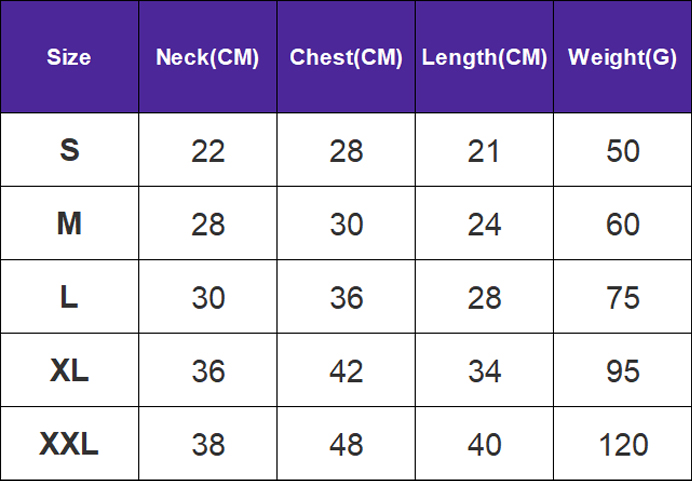This screenshot has height=481, width=692.
Task: Select weight value 95 in XL row
Action: tap(623, 372)
